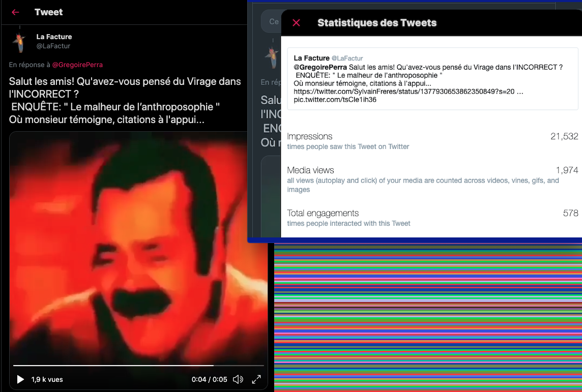Close the Statistiques des Tweets panel
The height and width of the screenshot is (392, 582).
coord(297,23)
